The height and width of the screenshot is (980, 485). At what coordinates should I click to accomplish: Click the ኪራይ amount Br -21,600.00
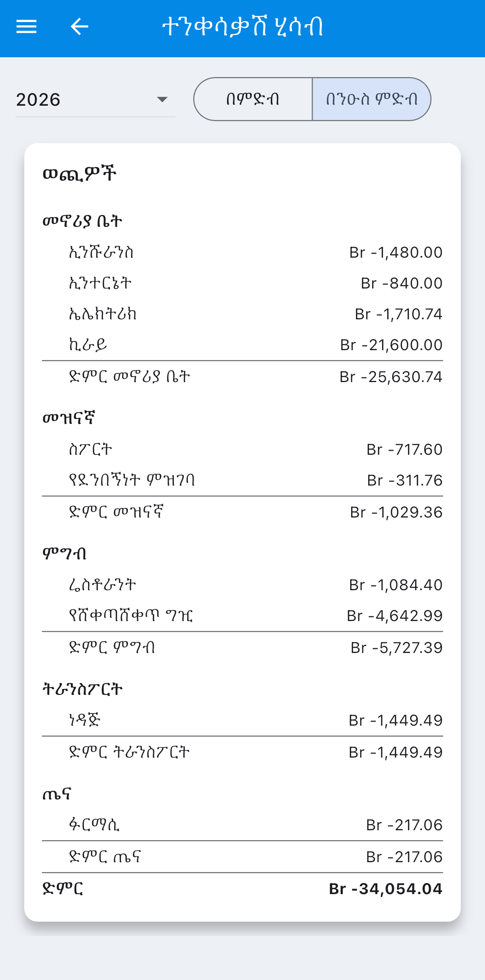coord(391,345)
